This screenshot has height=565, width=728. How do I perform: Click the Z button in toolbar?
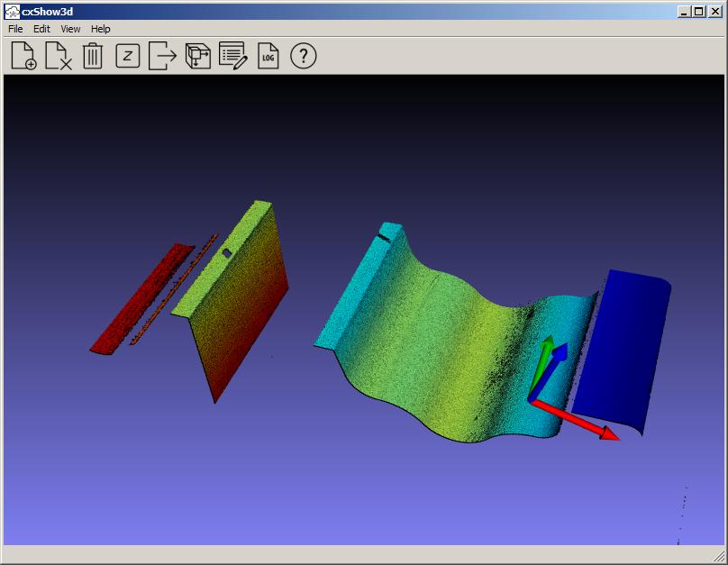128,56
